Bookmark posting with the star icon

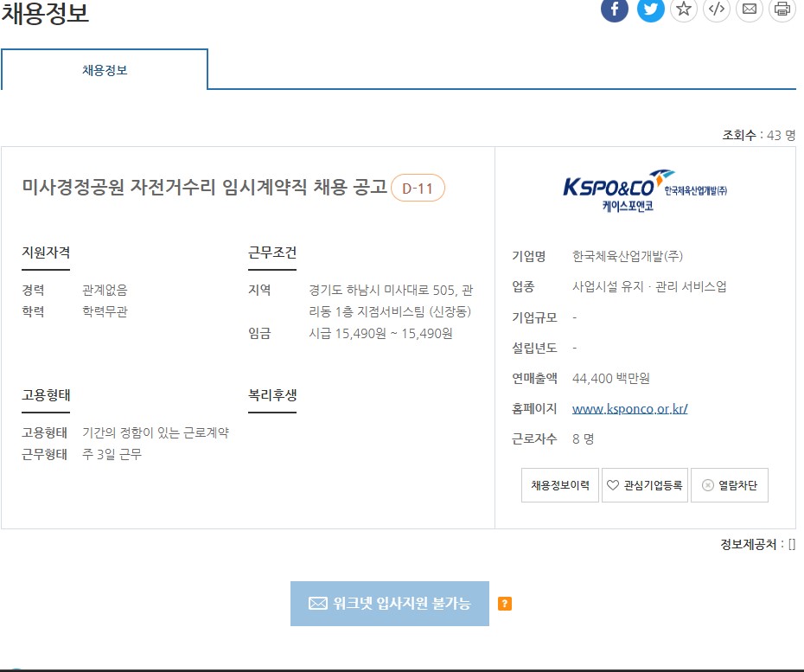tap(684, 9)
